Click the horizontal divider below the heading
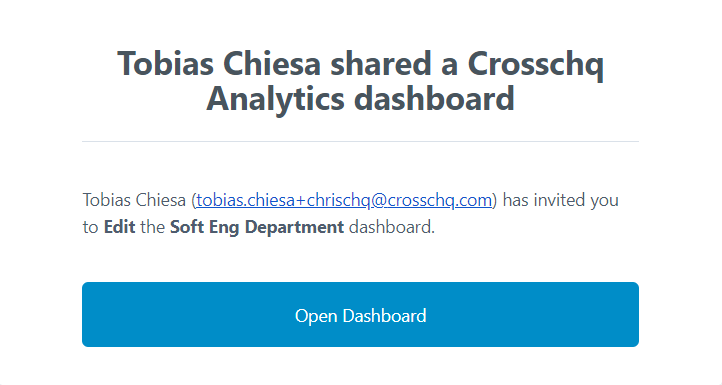 click(x=360, y=141)
